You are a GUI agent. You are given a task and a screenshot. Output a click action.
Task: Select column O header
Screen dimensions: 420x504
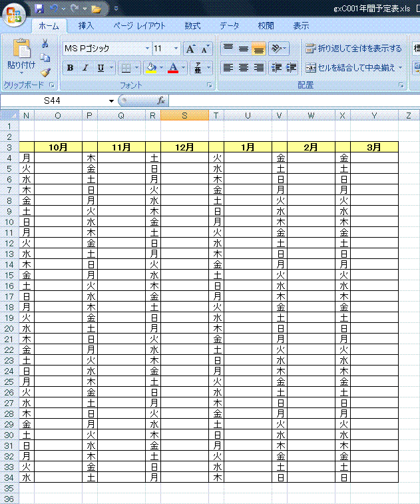click(58, 116)
